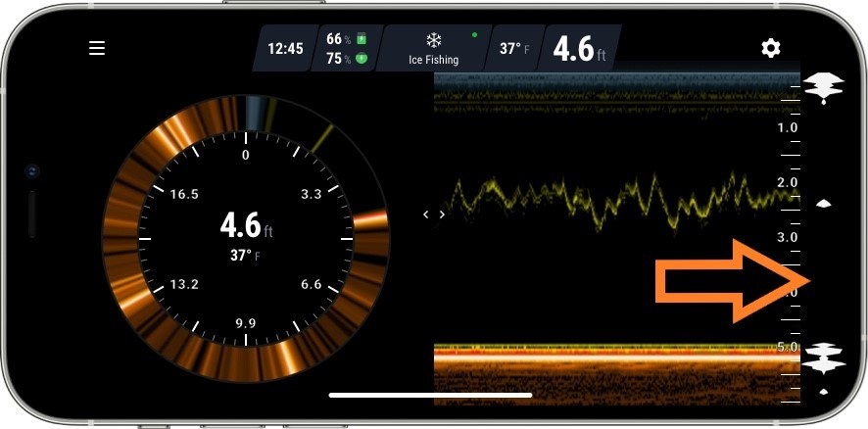Tap the flasher dial at the 0 mark
This screenshot has width=868, height=429.
[245, 155]
